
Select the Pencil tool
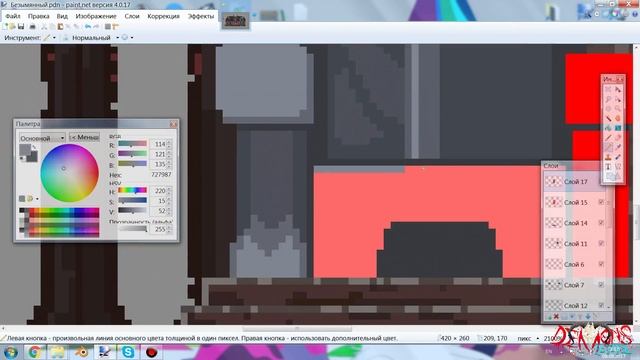pyautogui.click(x=608, y=147)
